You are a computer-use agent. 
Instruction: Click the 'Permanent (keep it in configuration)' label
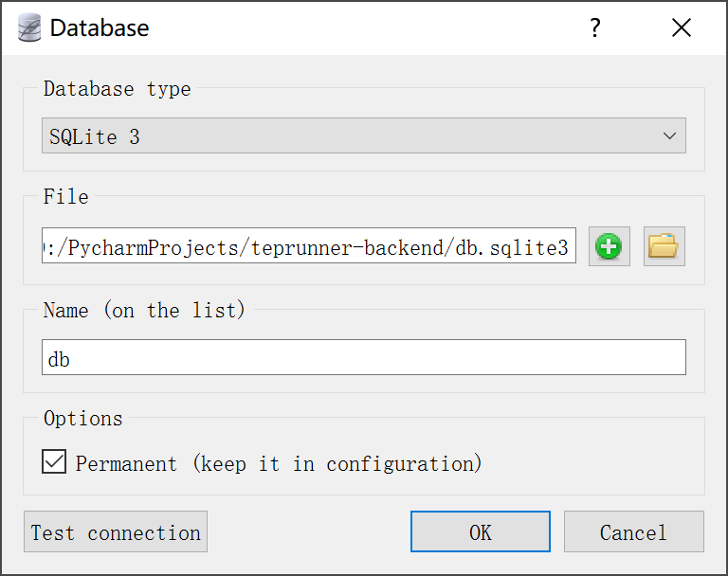pyautogui.click(x=279, y=463)
